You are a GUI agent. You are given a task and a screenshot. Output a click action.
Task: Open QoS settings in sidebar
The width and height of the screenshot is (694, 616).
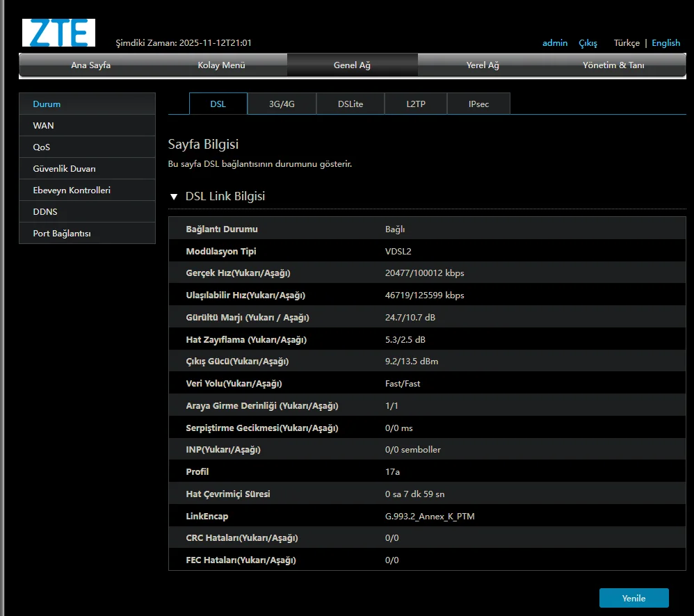pos(42,147)
